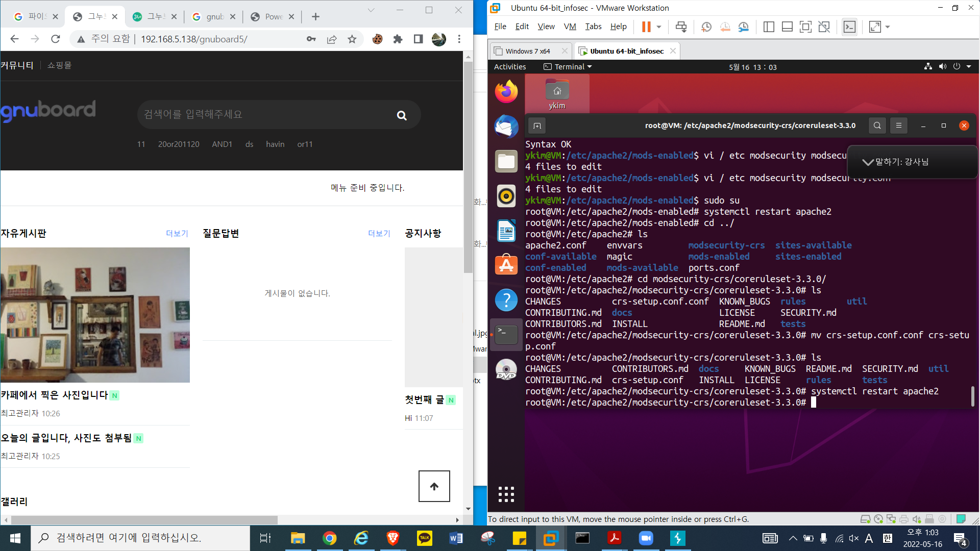Click the VMware suspend/pause VM icon
The image size is (980, 551).
(x=646, y=27)
